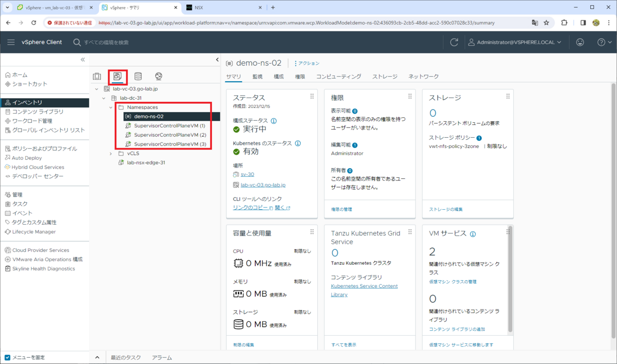Image resolution: width=617 pixels, height=364 pixels.
Task: Grab the ステータス card drag handle
Action: click(312, 96)
